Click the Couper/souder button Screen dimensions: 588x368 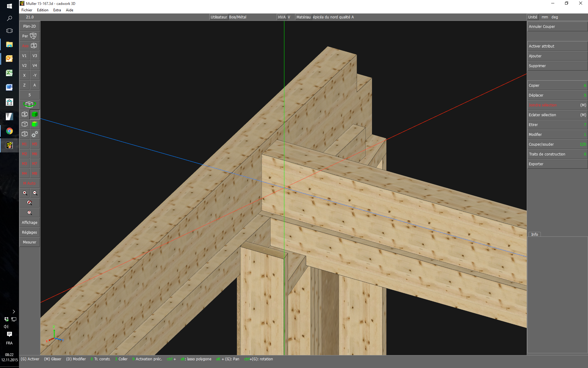tap(557, 144)
